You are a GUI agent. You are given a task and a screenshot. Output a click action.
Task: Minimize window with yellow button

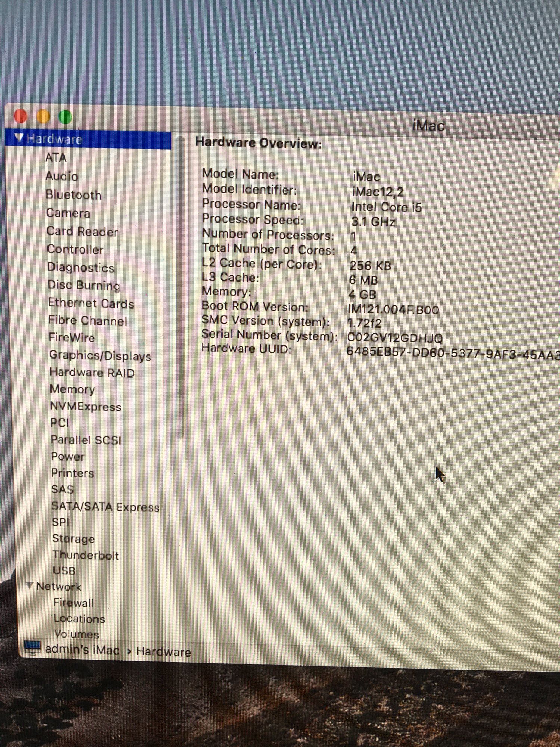tap(43, 116)
